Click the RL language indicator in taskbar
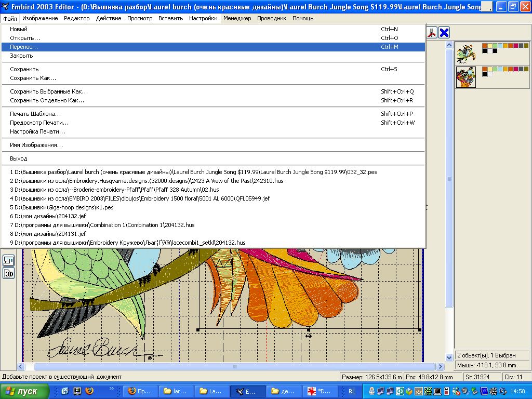This screenshot has width=532, height=399. click(x=352, y=391)
